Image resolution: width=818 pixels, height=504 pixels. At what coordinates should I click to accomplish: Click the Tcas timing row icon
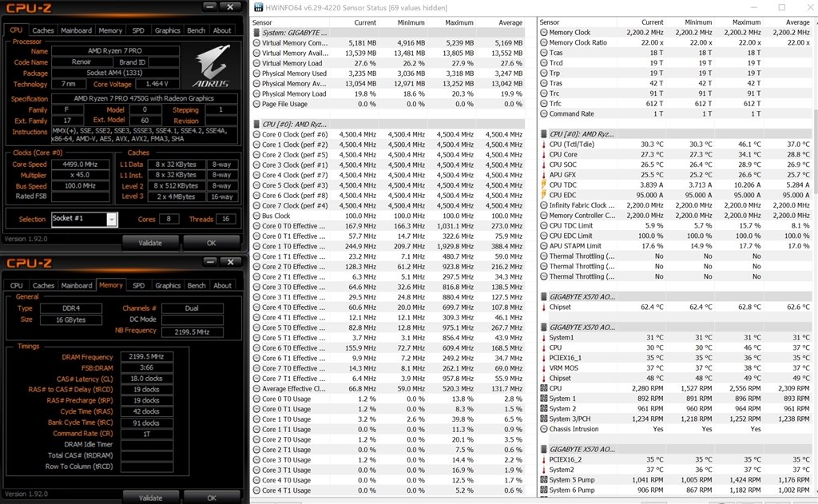(x=543, y=53)
